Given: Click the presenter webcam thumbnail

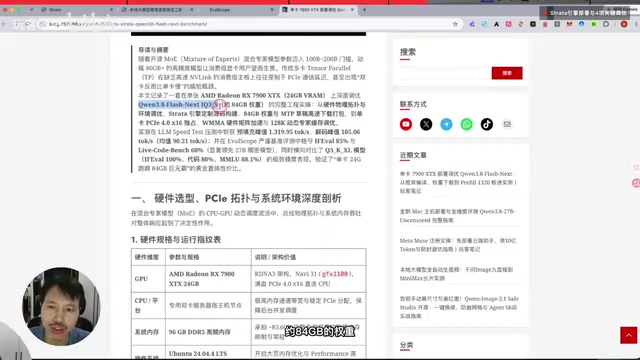Looking at the screenshot, I should (61, 307).
